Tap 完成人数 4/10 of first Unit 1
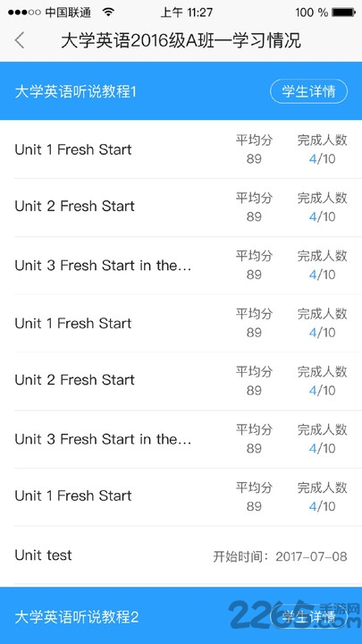Screen dimensions: 362x644 [x=322, y=149]
